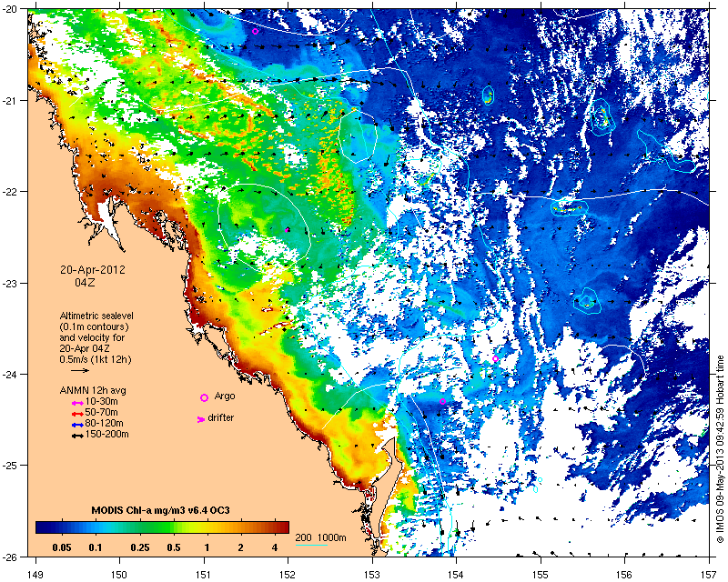Click the magenta 10-30m arrow symbol

point(77,403)
